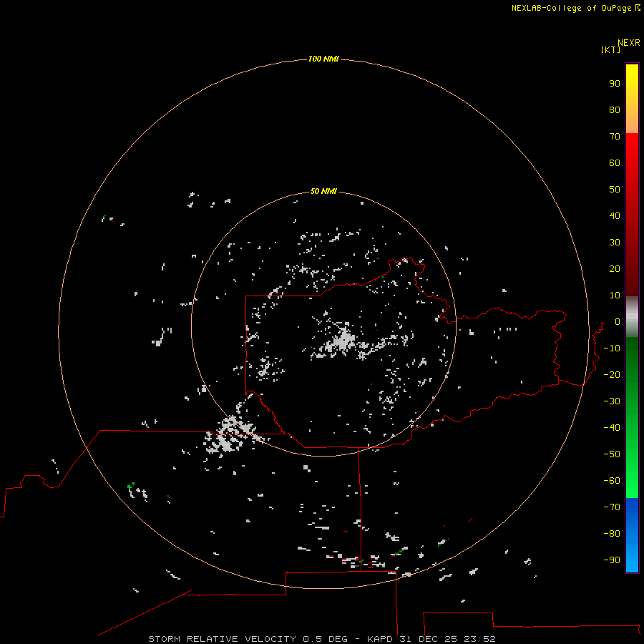
Task: Click the 90 value on the velocity scale
Action: (615, 84)
